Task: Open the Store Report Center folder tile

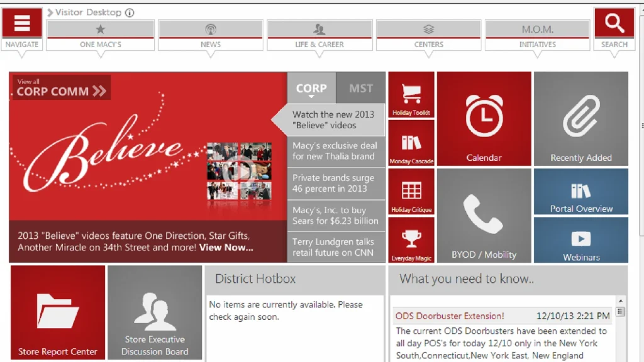Action: (x=58, y=312)
